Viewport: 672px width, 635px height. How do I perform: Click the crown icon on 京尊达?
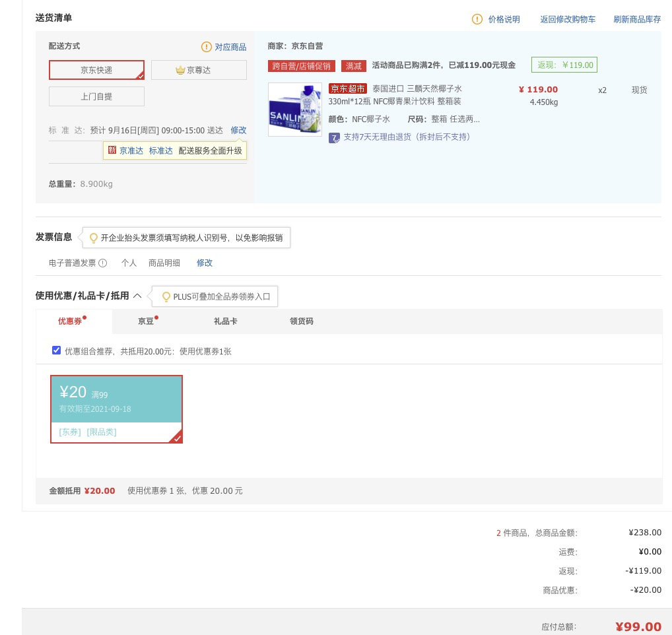pos(180,70)
